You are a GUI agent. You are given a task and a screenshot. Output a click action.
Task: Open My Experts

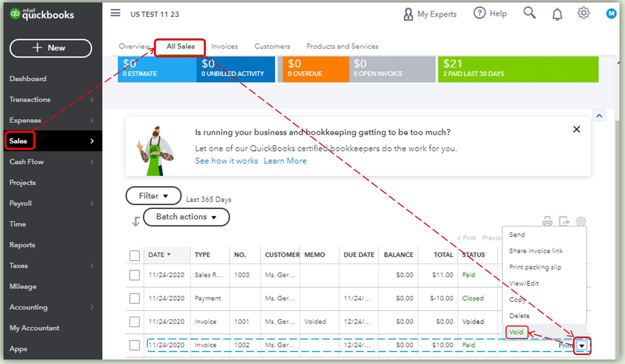(430, 14)
